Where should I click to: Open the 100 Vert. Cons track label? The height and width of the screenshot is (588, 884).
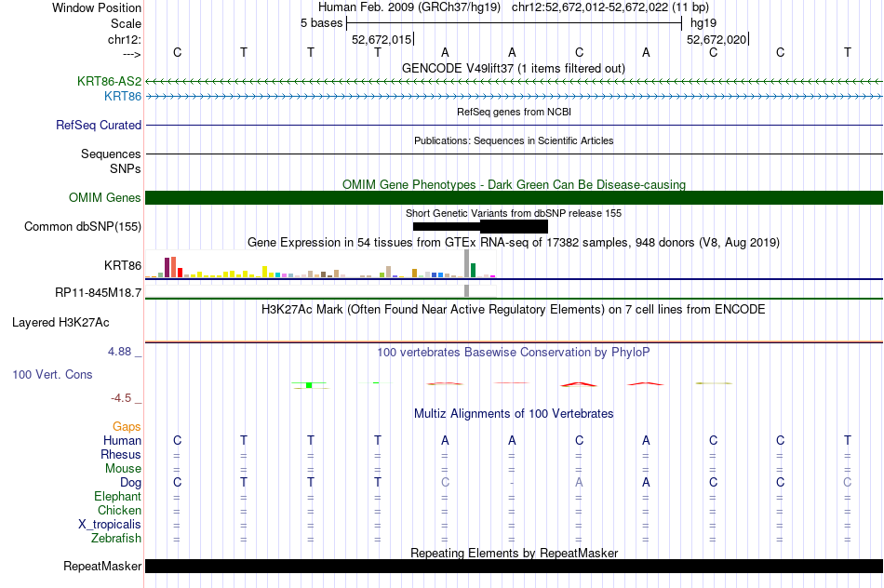52,375
